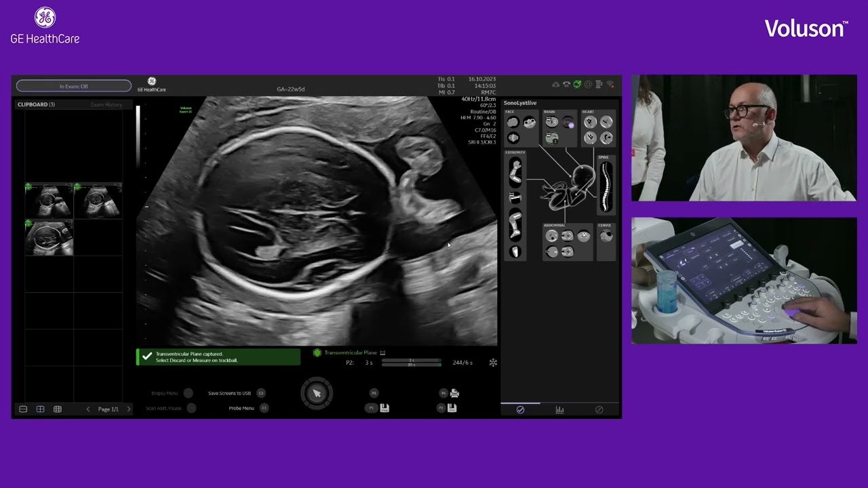Switch to nine-image clipboard grid layout
The image size is (868, 488).
[58, 409]
